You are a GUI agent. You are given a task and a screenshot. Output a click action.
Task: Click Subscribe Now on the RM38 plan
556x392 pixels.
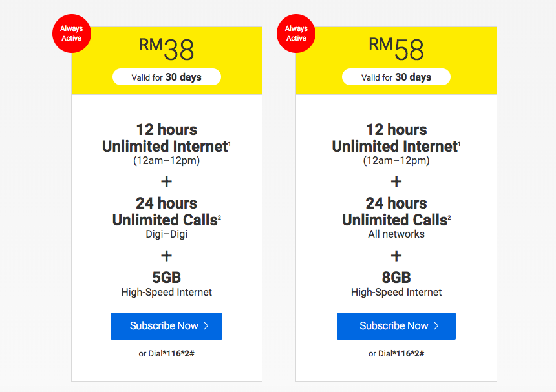click(x=166, y=325)
